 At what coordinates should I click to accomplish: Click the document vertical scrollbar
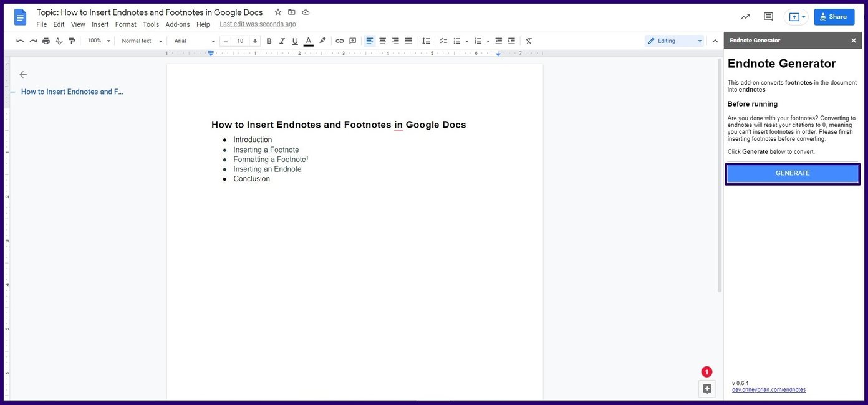720,174
